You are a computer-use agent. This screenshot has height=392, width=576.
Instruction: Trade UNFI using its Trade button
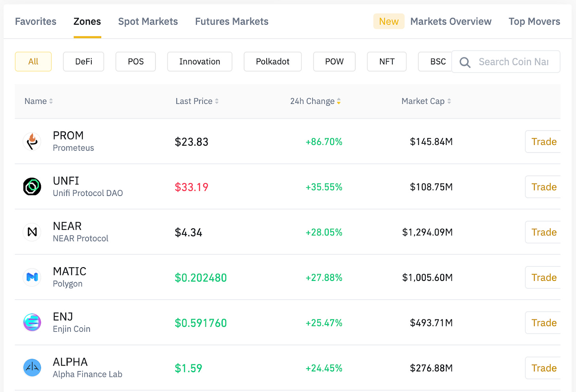[544, 187]
